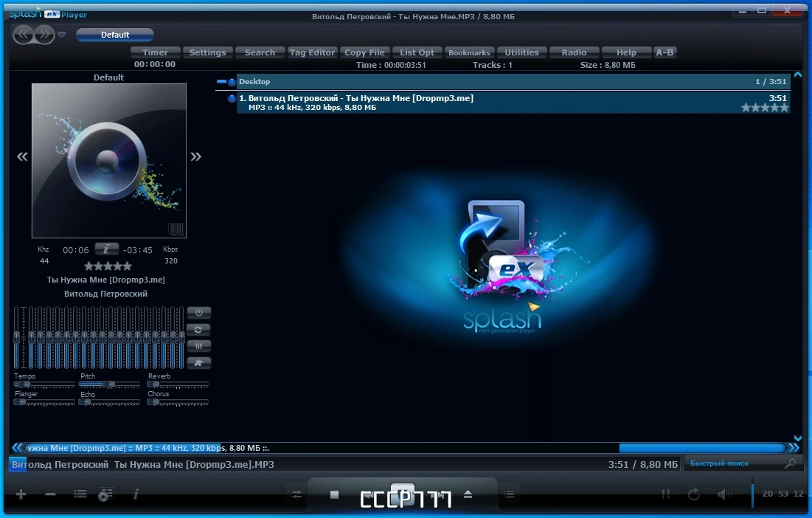
Task: Click the barcode icon on the cover art
Action: click(x=176, y=229)
